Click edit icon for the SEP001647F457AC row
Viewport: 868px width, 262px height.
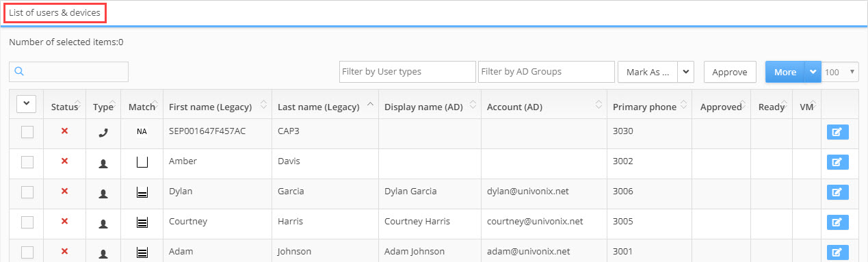click(x=837, y=132)
